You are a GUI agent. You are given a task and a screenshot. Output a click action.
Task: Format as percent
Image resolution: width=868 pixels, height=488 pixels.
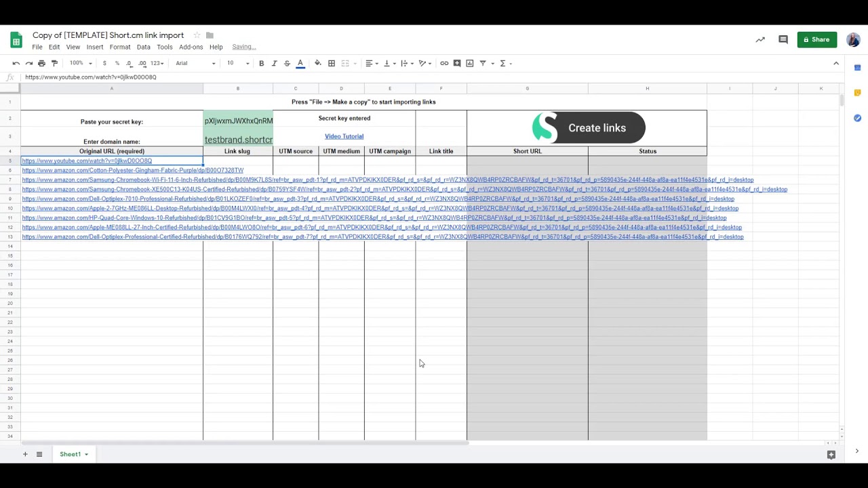click(x=117, y=63)
